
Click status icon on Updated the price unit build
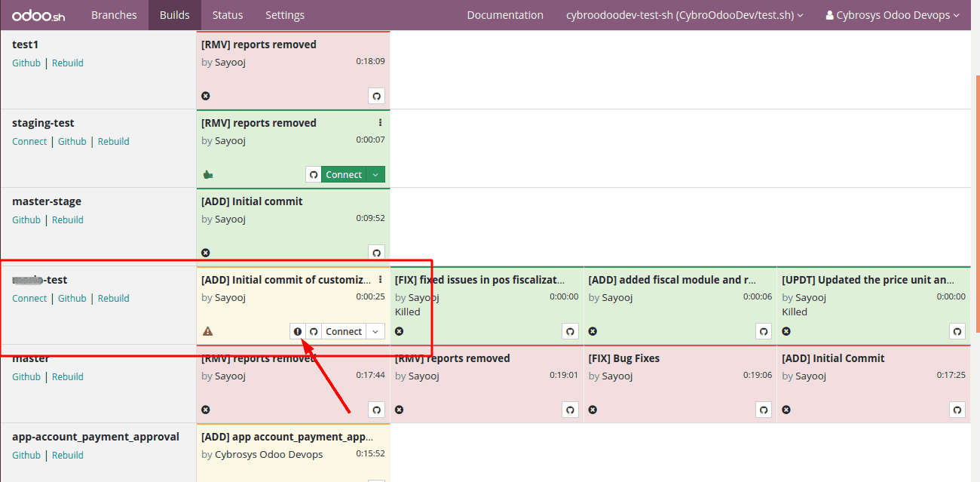pyautogui.click(x=786, y=331)
